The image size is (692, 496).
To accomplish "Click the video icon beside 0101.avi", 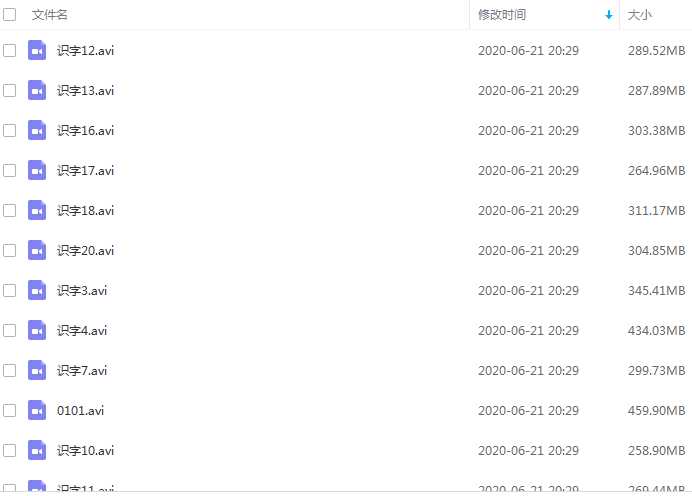I will pos(37,410).
